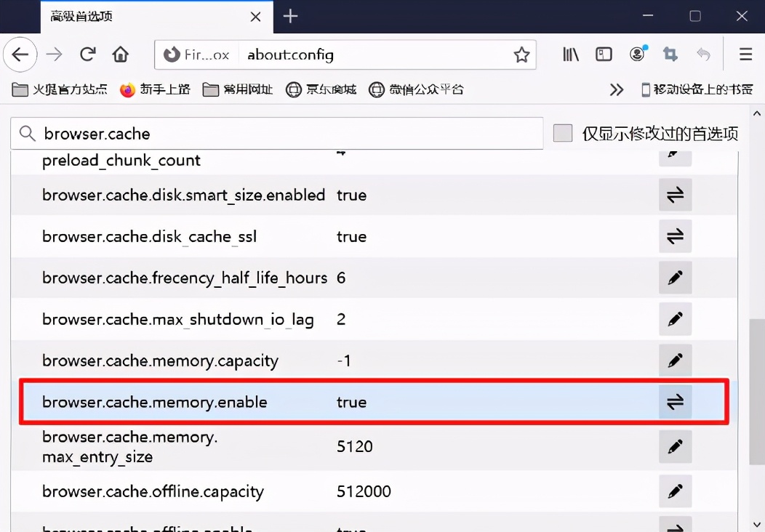Open the 京东商城 bookmark
765x532 pixels.
click(321, 89)
